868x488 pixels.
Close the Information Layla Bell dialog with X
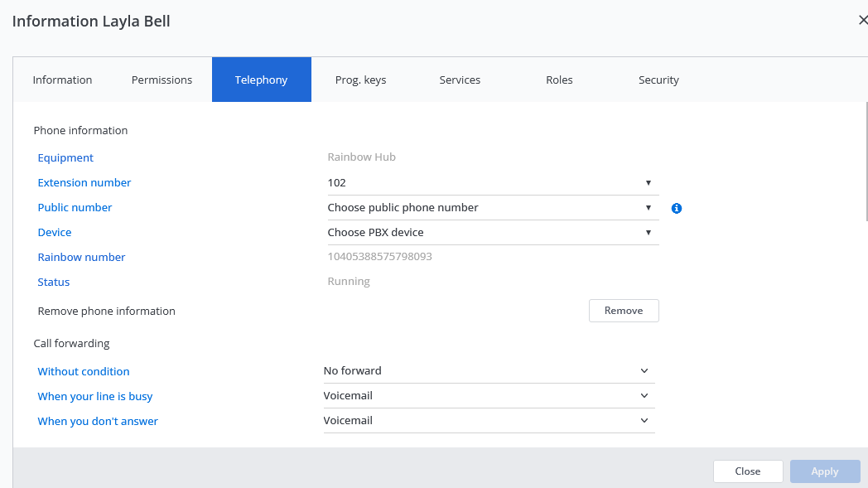coord(862,21)
